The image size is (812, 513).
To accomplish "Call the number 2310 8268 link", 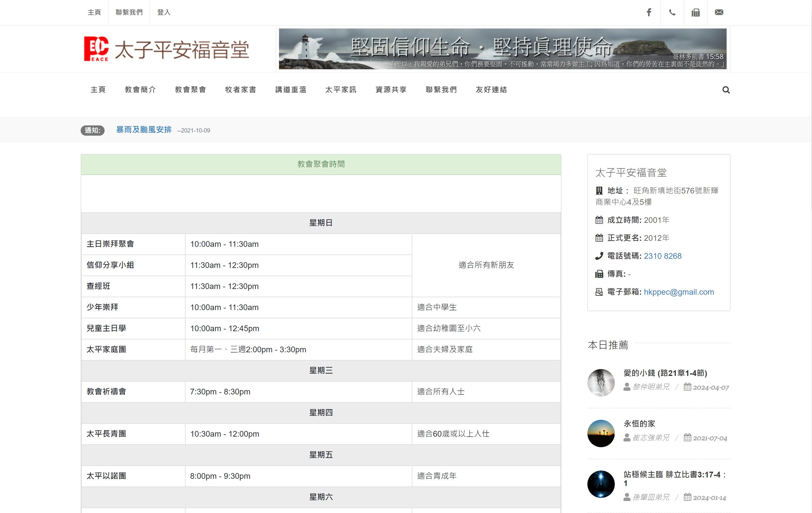I will click(x=663, y=256).
